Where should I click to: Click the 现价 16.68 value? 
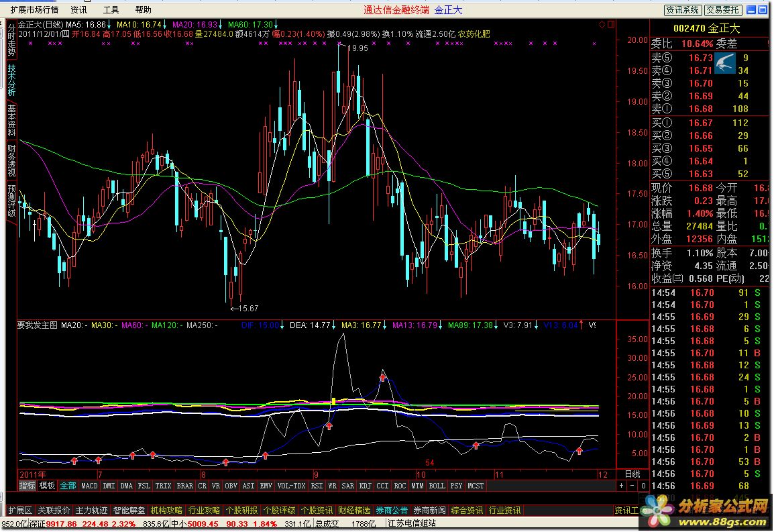click(x=700, y=189)
